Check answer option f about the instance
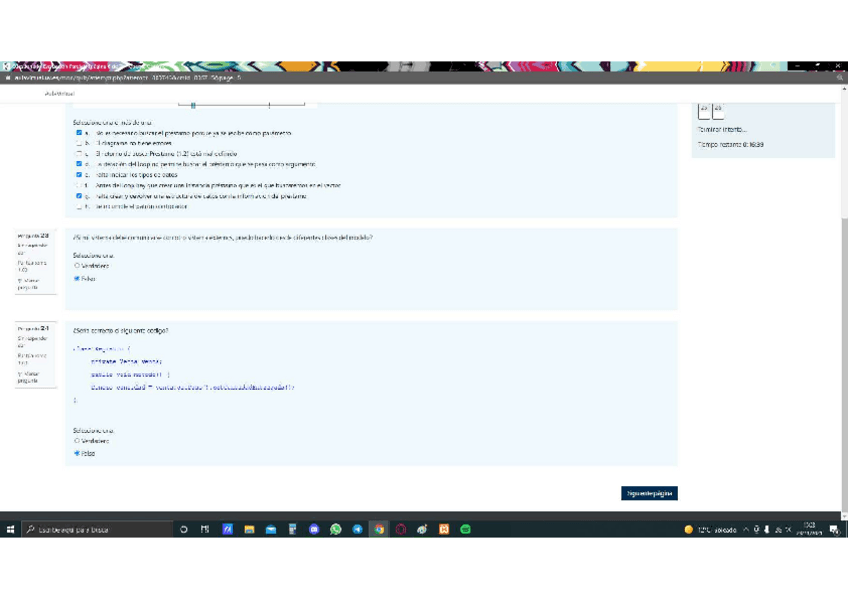Viewport: 848px width, 599px height. (x=79, y=185)
